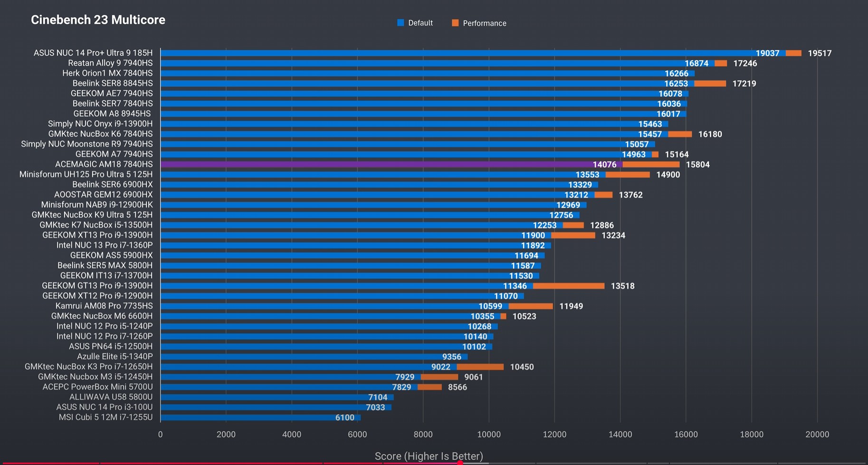Select the ALLIWAVA U58 5800U label
868x465 pixels.
pos(111,397)
